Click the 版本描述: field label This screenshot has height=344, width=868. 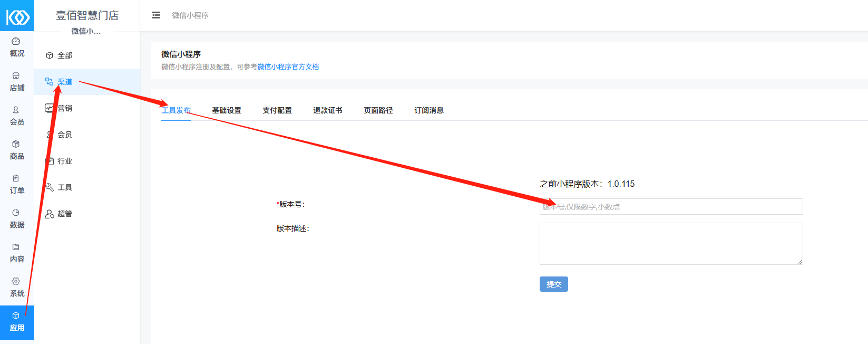pos(293,228)
